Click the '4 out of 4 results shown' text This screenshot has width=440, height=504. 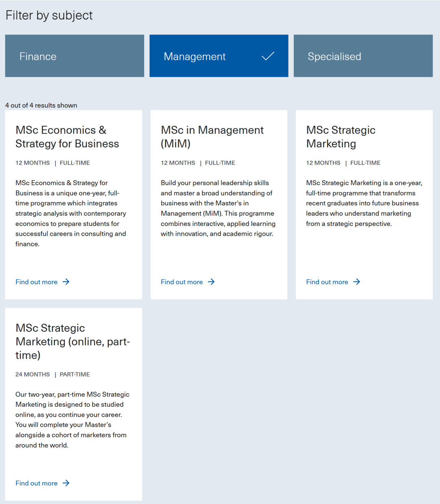click(41, 105)
